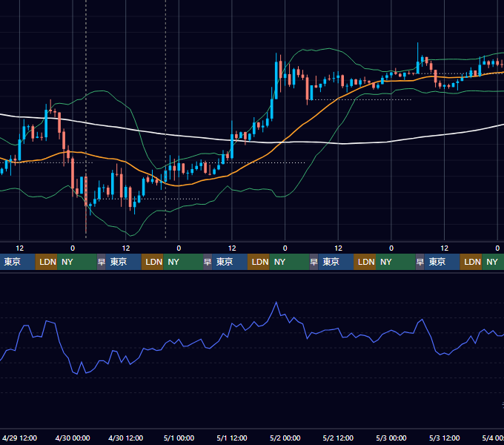Select the NY session block spanning 5/3 00:00
Image resolution: width=504 pixels, height=445 pixels.
click(396, 262)
